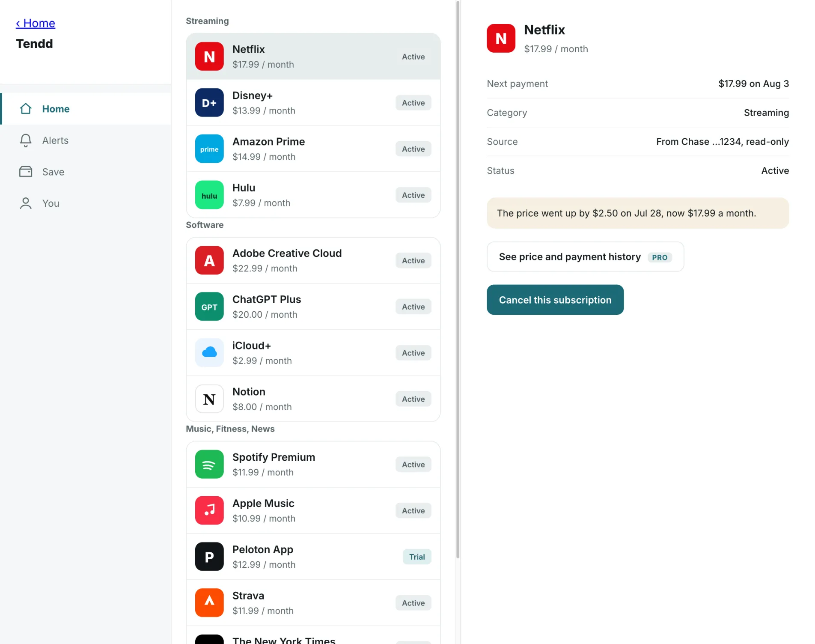Click the large Netflix icon in detail panel

click(501, 39)
